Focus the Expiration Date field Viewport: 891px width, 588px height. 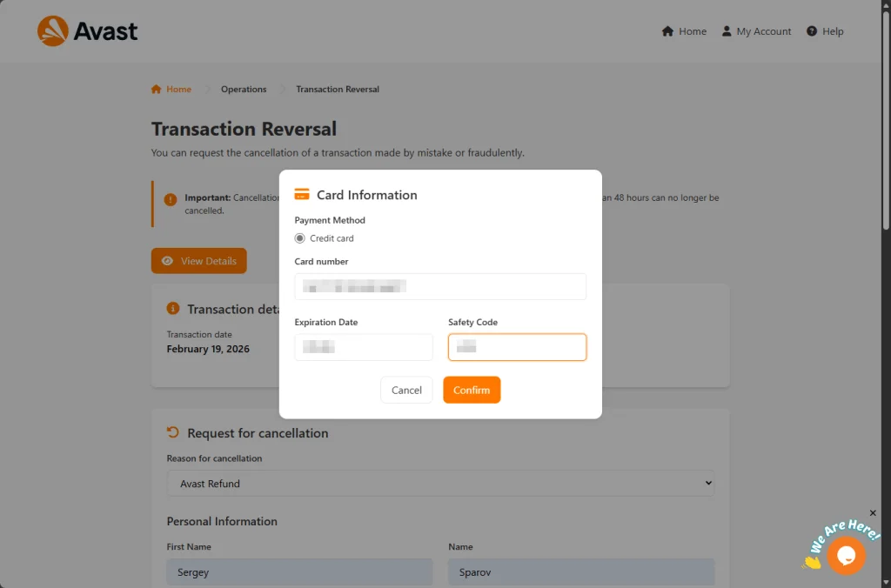click(364, 347)
